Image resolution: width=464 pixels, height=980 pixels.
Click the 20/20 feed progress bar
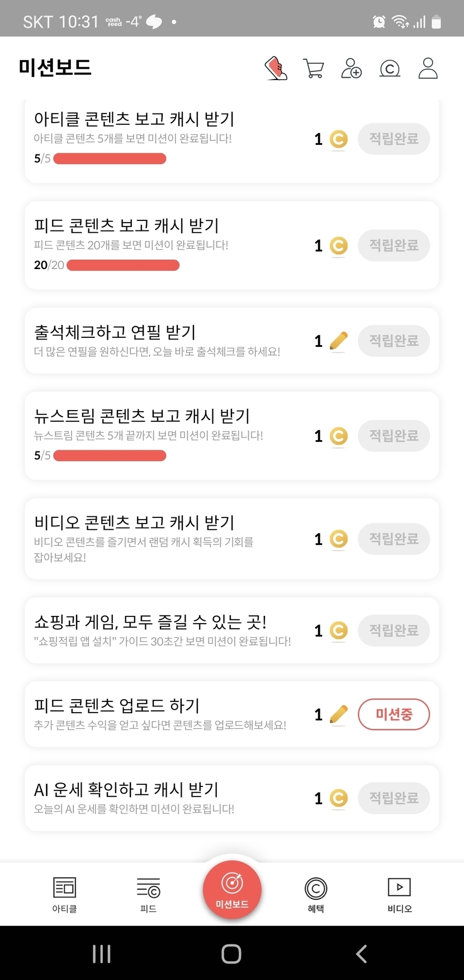point(123,265)
